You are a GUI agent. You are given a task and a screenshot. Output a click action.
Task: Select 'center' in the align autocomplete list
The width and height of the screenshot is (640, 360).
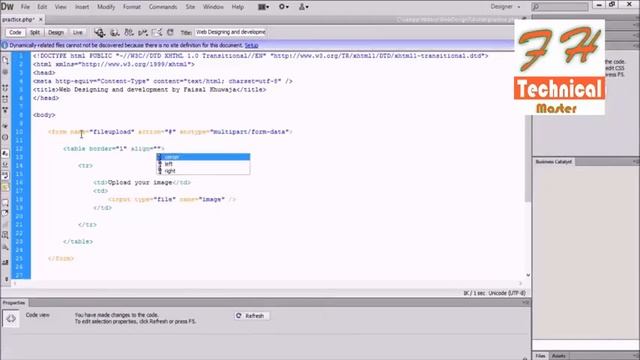coord(203,157)
